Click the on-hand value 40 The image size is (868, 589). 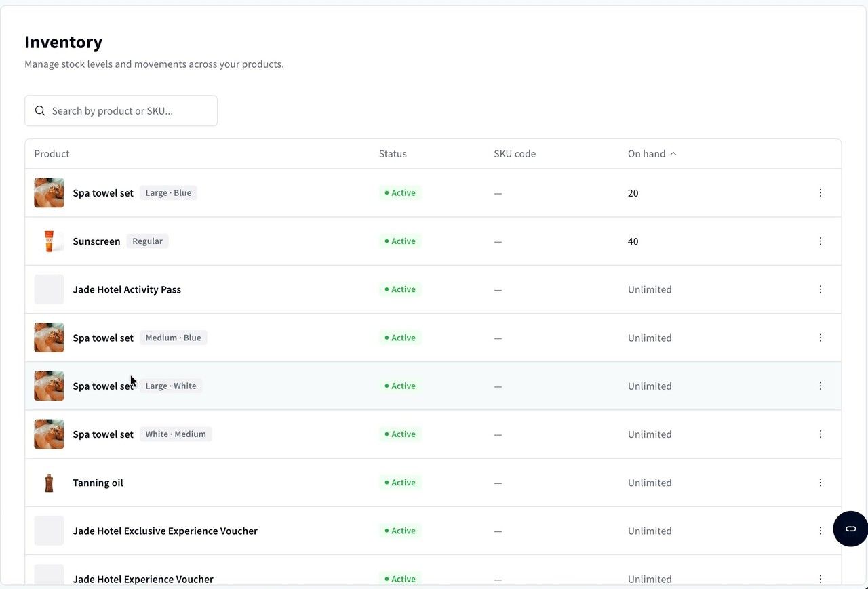coord(633,241)
